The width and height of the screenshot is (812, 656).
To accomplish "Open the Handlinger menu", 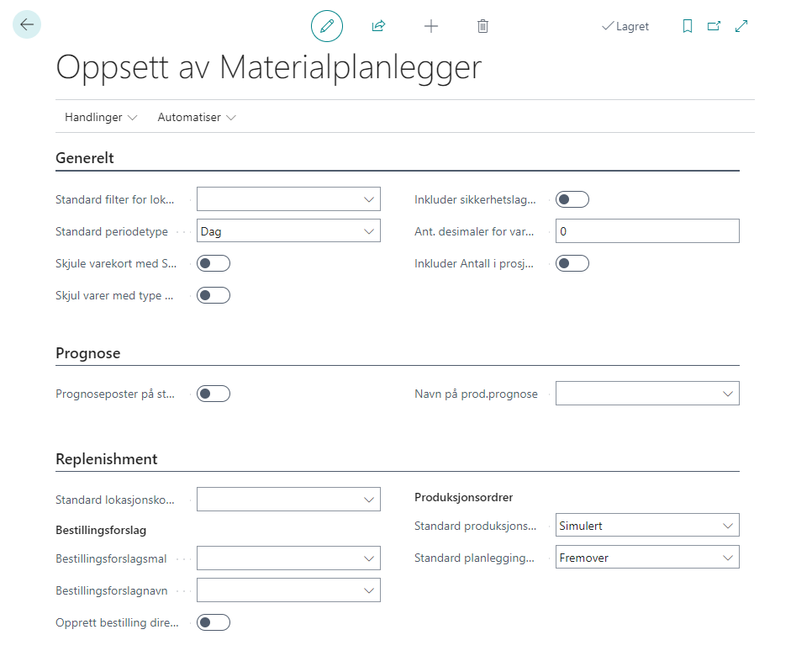I will pyautogui.click(x=100, y=118).
